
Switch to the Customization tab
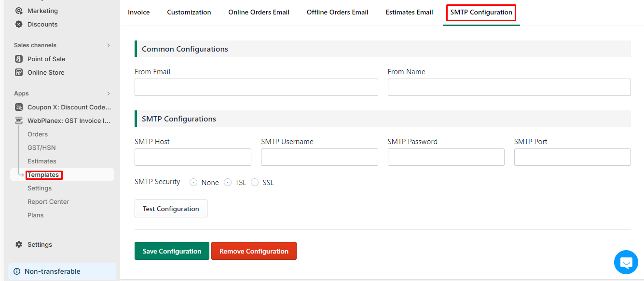189,12
